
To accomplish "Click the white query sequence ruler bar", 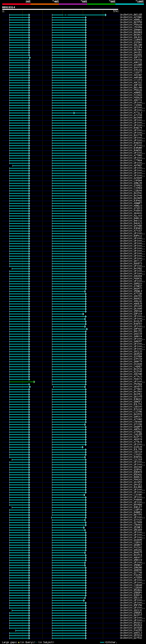I will (60, 10).
